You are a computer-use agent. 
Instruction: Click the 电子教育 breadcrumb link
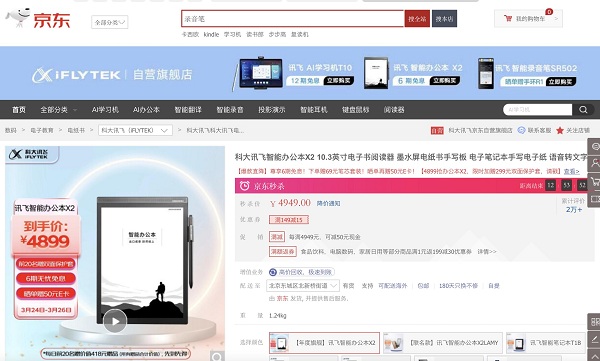(x=42, y=131)
